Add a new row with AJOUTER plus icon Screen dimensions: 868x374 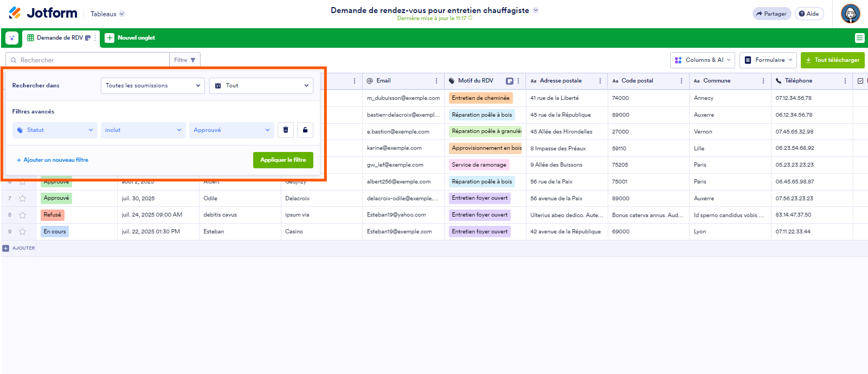(6, 248)
